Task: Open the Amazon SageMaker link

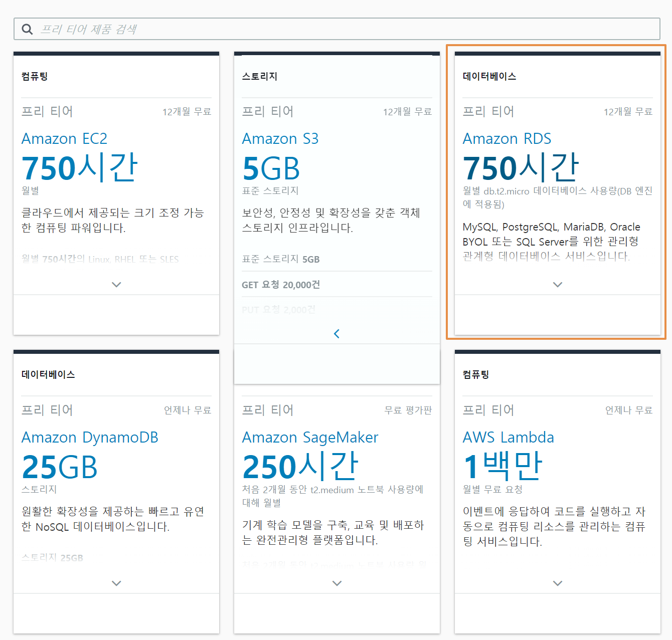Action: 310,438
